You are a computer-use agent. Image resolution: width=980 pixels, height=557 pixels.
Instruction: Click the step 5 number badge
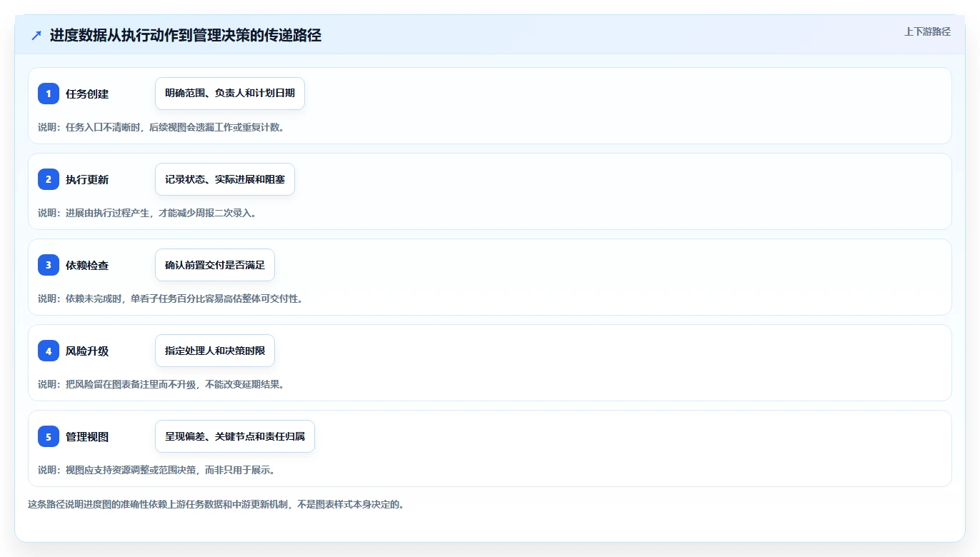[x=49, y=436]
